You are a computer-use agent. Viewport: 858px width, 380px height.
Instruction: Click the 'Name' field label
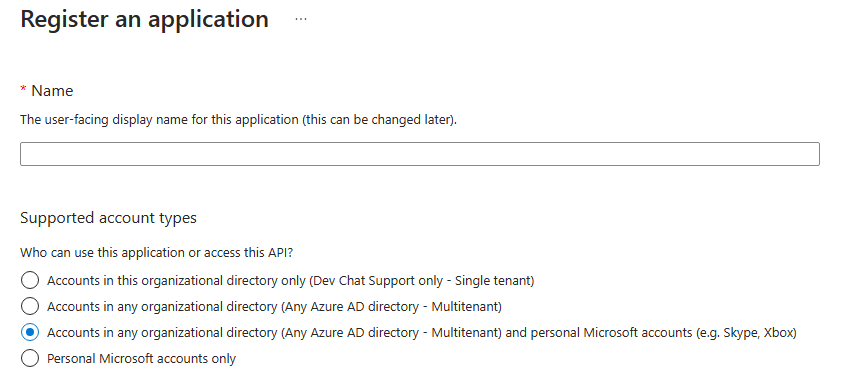click(52, 91)
